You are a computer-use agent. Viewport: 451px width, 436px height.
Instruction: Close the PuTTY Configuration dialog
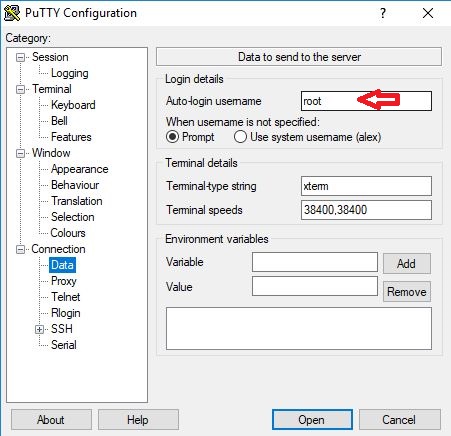coord(428,13)
